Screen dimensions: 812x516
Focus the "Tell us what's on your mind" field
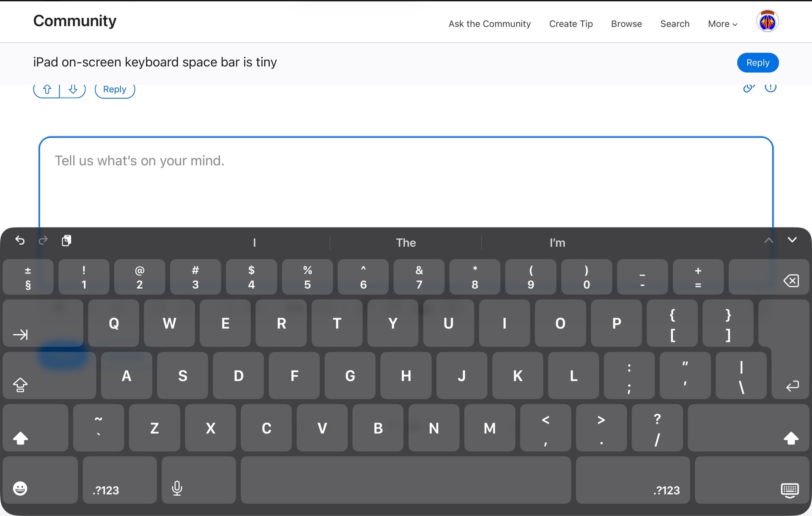tap(406, 182)
